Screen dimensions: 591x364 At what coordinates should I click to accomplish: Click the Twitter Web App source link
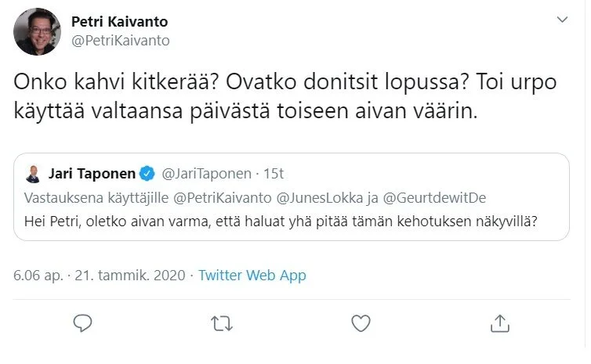(x=252, y=276)
